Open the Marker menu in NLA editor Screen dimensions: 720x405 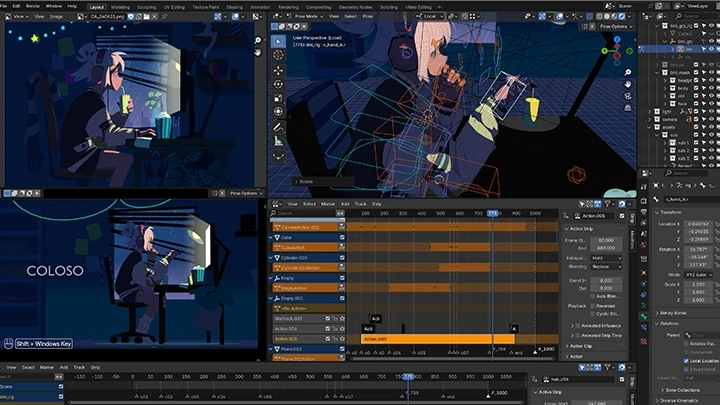point(327,203)
